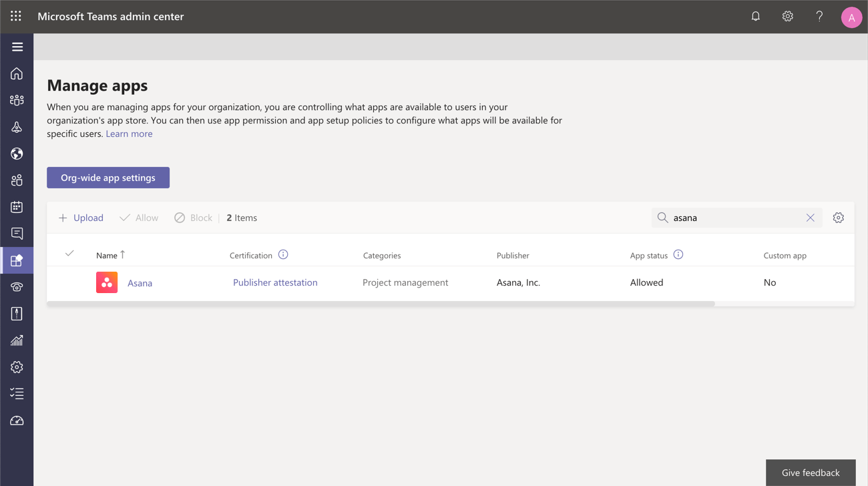Image resolution: width=868 pixels, height=486 pixels.
Task: Click the 2 Items count label
Action: 242,218
